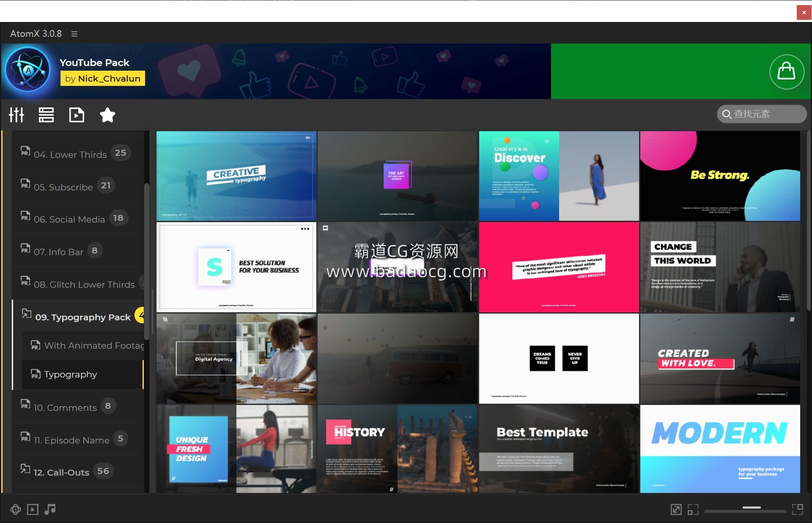
Task: Select the 11. Episode Name category
Action: click(x=78, y=439)
